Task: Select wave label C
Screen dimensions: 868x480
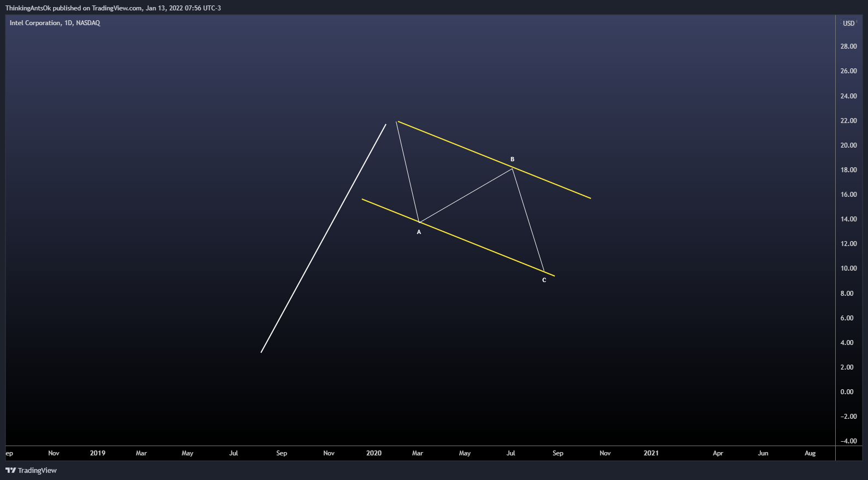Action: [544, 280]
